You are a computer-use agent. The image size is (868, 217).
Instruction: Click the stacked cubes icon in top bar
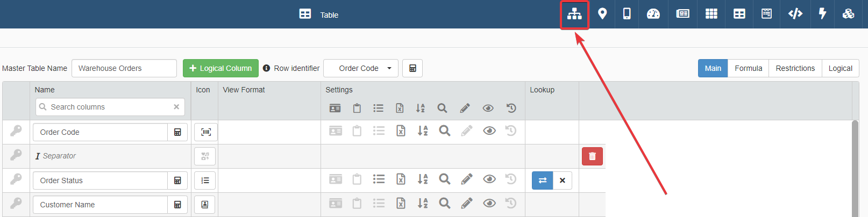pyautogui.click(x=848, y=14)
